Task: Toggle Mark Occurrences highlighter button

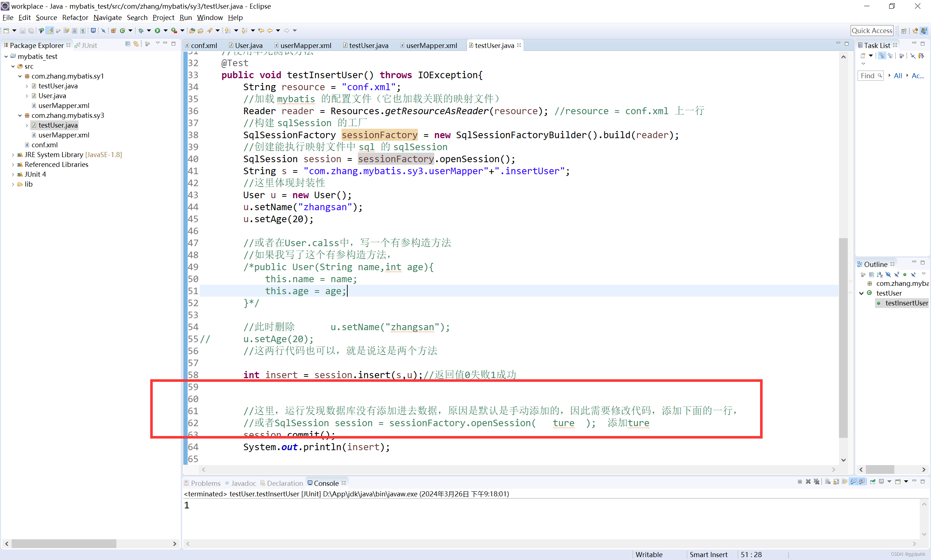Action: tap(49, 31)
